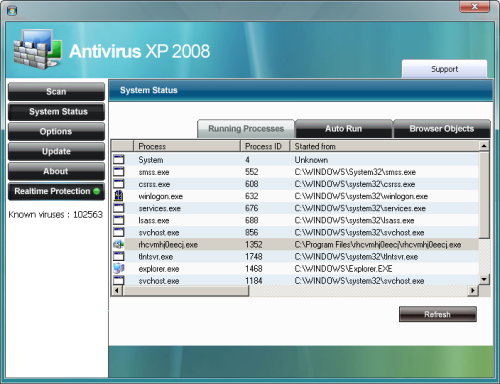This screenshot has height=384, width=500.
Task: Click the path C:\WINDOWS\system32\tlntsvr.exe
Action: [x=356, y=257]
